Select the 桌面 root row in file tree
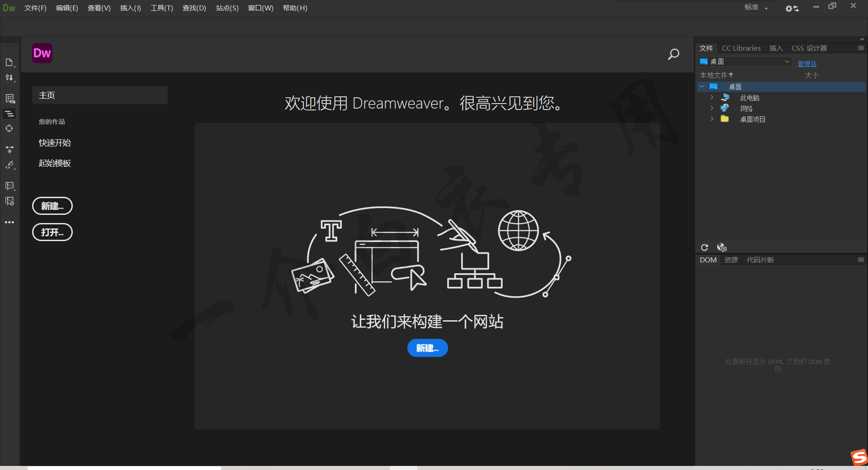Screen dimensions: 868x470 [x=782, y=86]
